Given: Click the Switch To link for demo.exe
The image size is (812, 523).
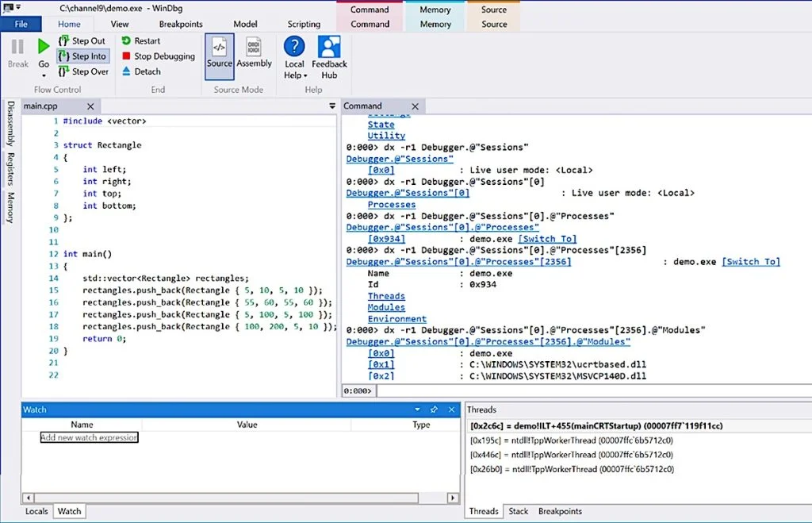Looking at the screenshot, I should tap(547, 239).
